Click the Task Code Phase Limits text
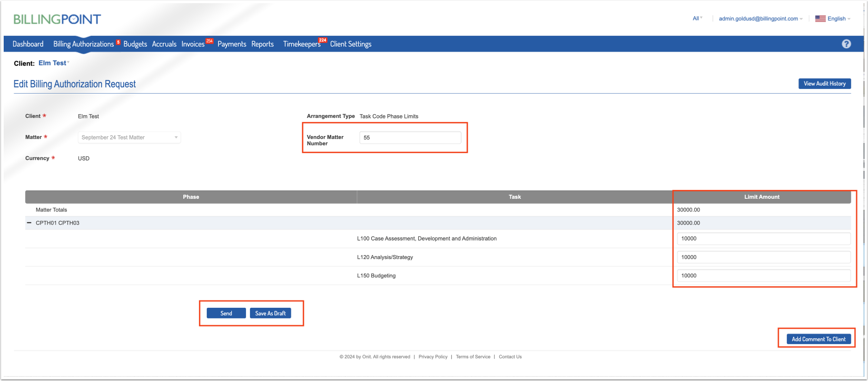 389,116
